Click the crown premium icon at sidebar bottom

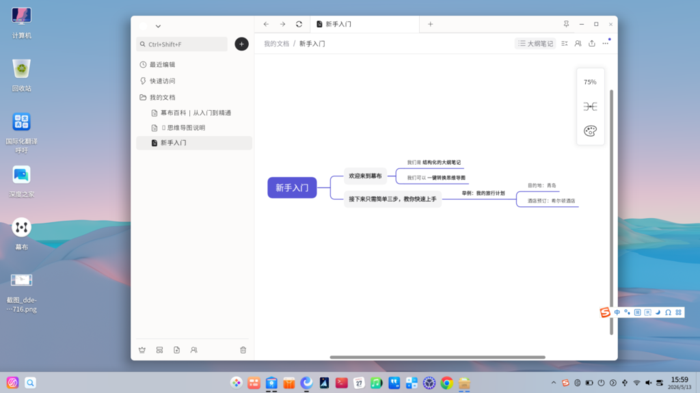142,350
